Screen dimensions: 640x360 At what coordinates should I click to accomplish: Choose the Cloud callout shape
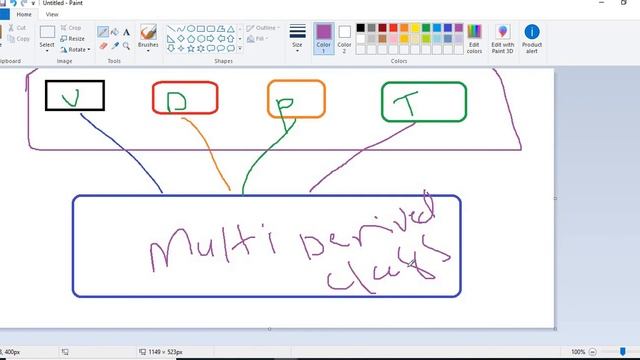pyautogui.click(x=231, y=48)
